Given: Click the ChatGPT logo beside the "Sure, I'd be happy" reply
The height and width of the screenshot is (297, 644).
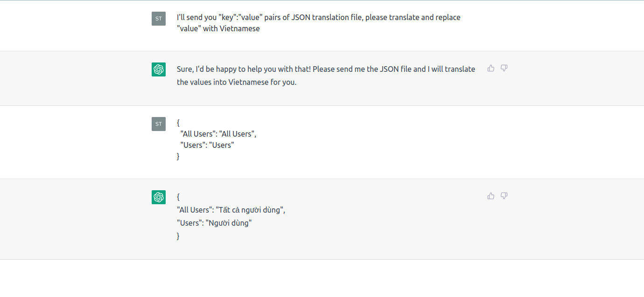Looking at the screenshot, I should [x=159, y=69].
